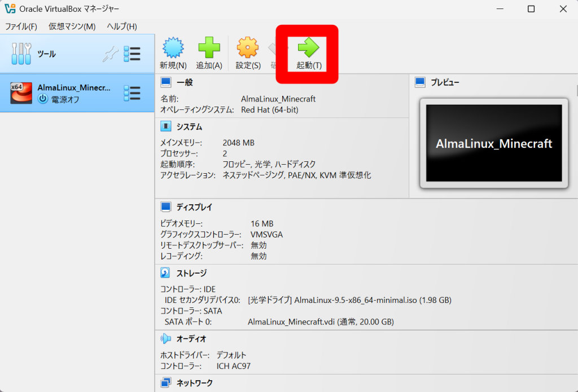Image resolution: width=578 pixels, height=392 pixels.
Task: Open ディスプレイ settings via its header
Action: click(x=194, y=207)
